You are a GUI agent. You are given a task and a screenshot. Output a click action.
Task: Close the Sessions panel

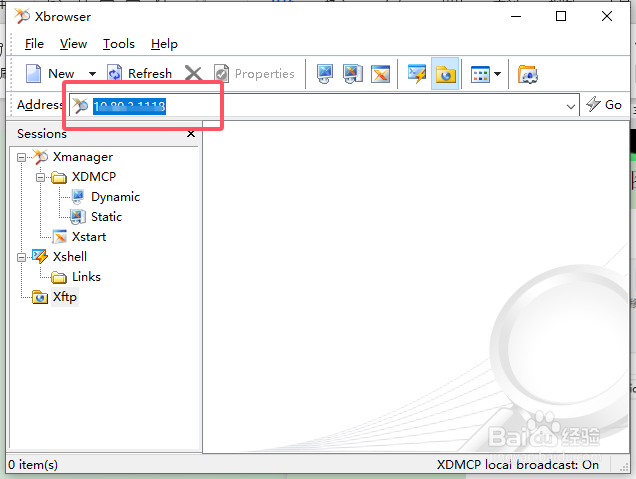point(191,134)
